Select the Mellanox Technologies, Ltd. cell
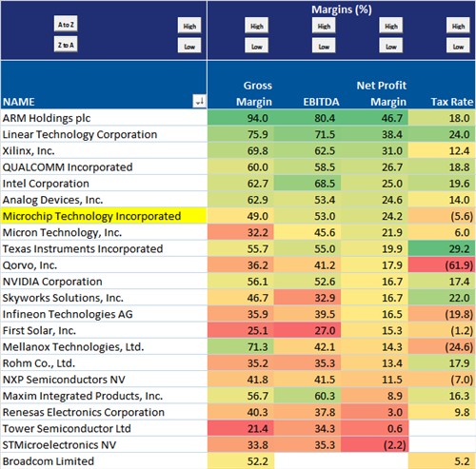 tap(104, 346)
